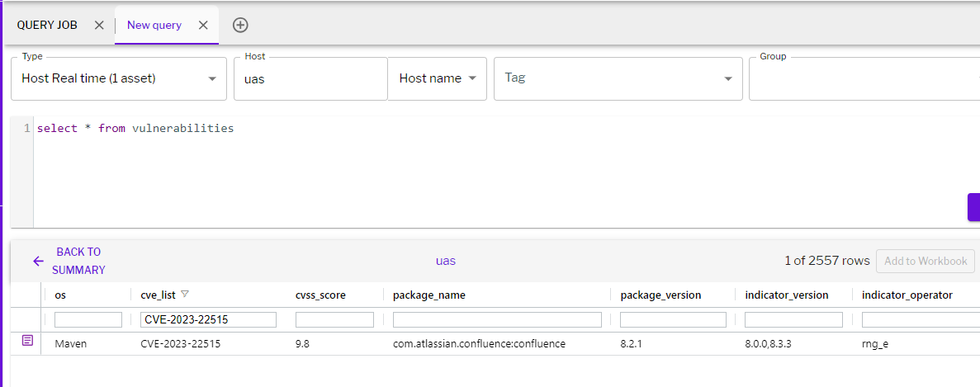
Task: Click the cve_list filter funnel icon
Action: 185,295
